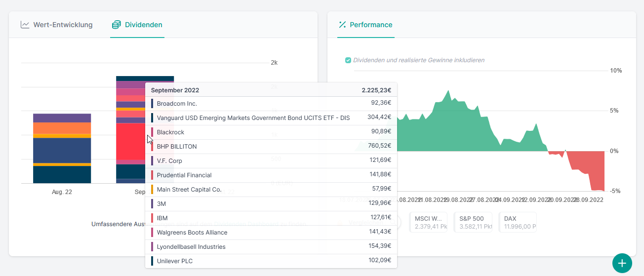Click the line chart icon beside Wert-Entwicklung
Image resolution: width=644 pixels, height=276 pixels.
(x=25, y=25)
